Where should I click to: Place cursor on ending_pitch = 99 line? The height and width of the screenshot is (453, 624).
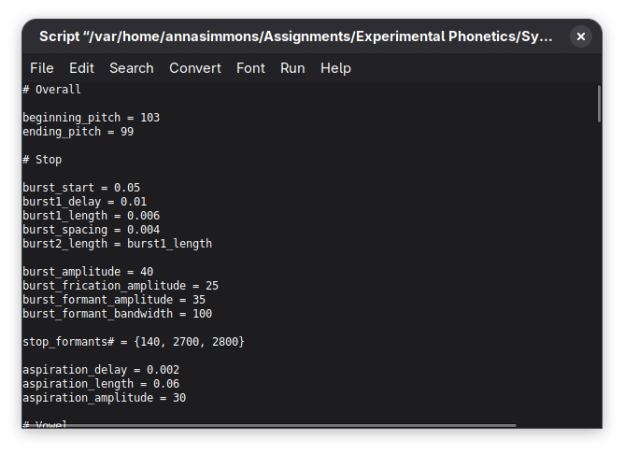tap(78, 132)
